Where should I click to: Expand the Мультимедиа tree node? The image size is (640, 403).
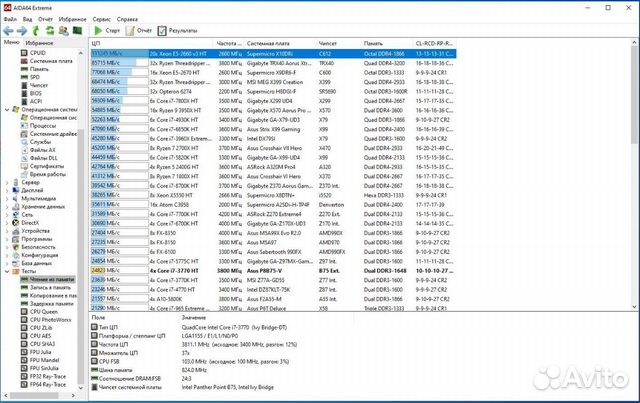coord(7,198)
